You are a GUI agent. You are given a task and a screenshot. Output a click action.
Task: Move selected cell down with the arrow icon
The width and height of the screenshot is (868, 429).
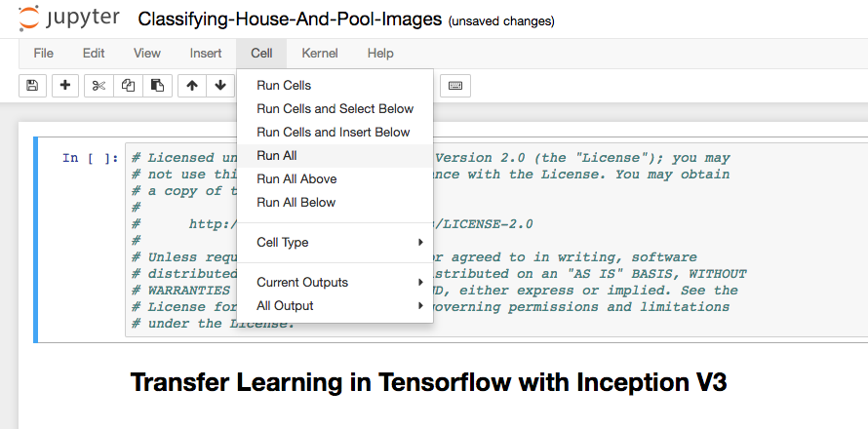point(220,86)
